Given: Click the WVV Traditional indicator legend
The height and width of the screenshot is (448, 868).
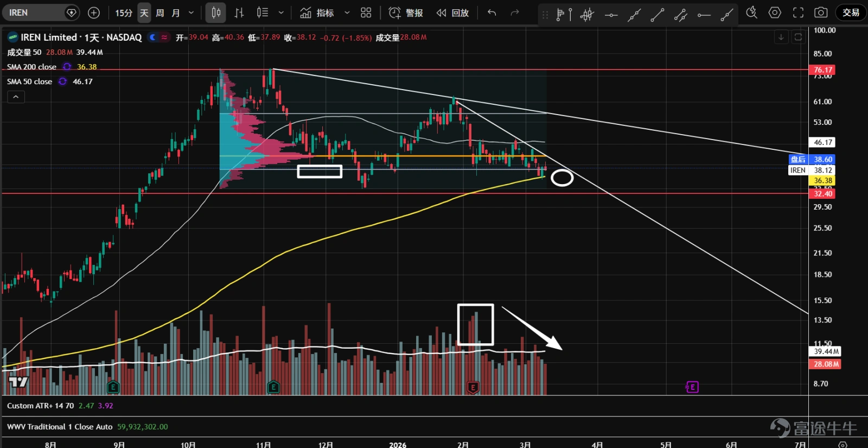Looking at the screenshot, I should pyautogui.click(x=60, y=427).
